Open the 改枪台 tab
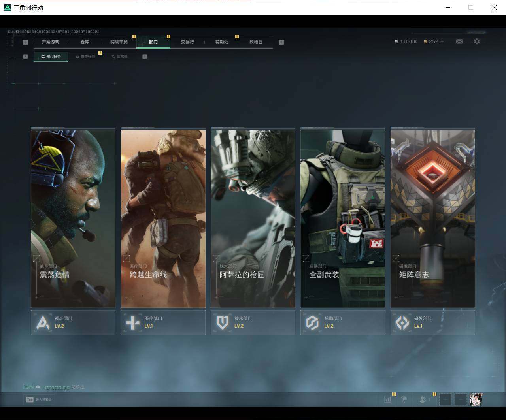Screen dimensions: 506x420 [x=256, y=42]
